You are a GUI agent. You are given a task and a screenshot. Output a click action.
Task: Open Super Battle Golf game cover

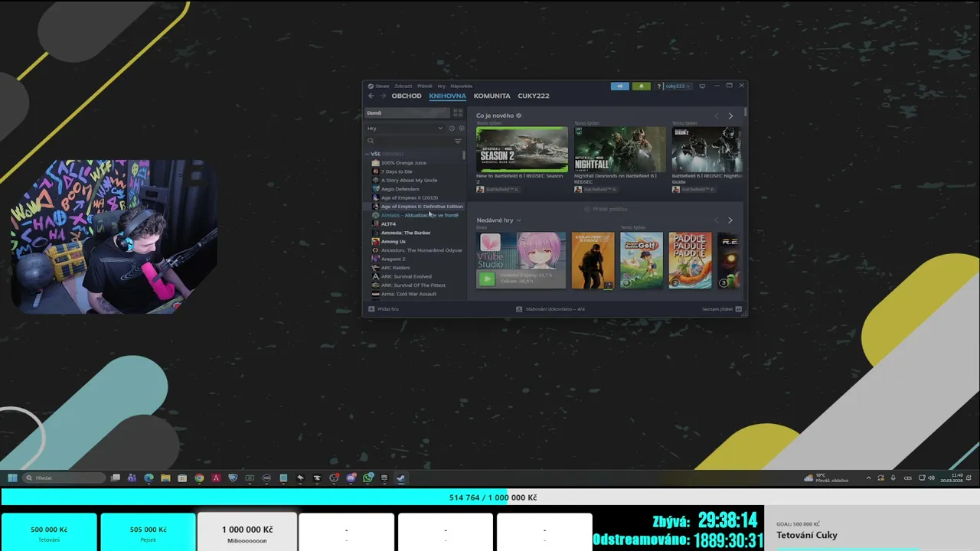642,260
